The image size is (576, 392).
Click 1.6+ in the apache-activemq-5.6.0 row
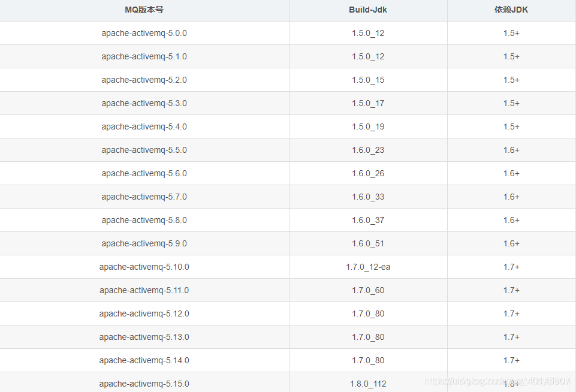tap(511, 173)
